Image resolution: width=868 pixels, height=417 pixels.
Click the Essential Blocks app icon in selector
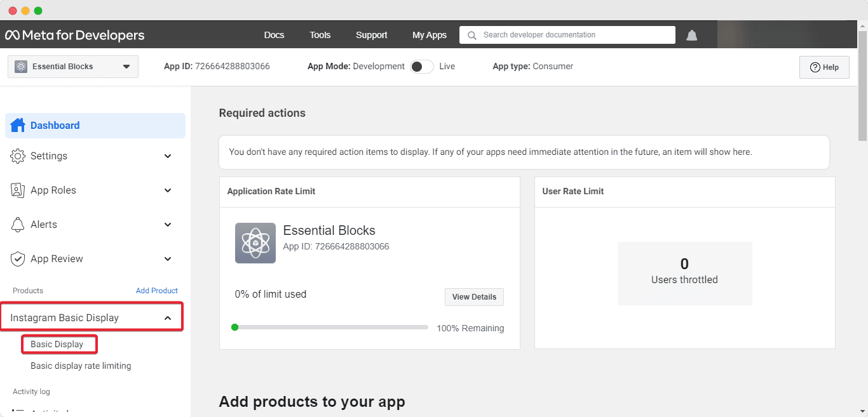click(x=21, y=67)
